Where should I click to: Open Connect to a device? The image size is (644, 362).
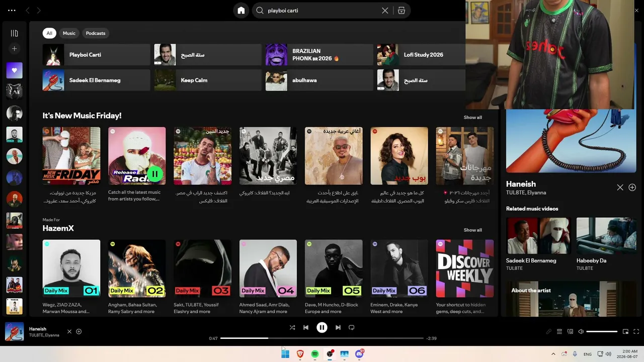coord(570,332)
